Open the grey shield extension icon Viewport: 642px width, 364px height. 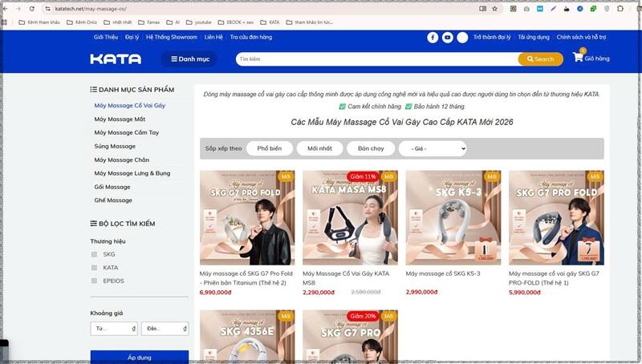pyautogui.click(x=607, y=9)
